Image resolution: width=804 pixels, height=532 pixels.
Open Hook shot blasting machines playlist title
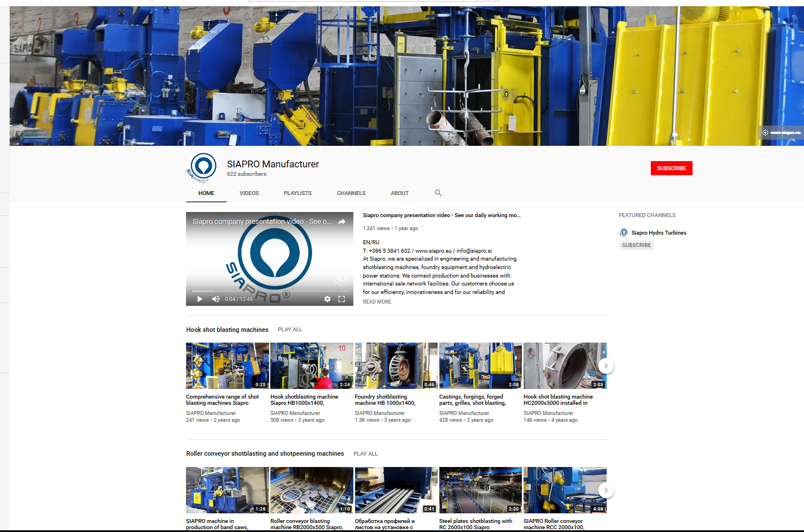click(227, 330)
